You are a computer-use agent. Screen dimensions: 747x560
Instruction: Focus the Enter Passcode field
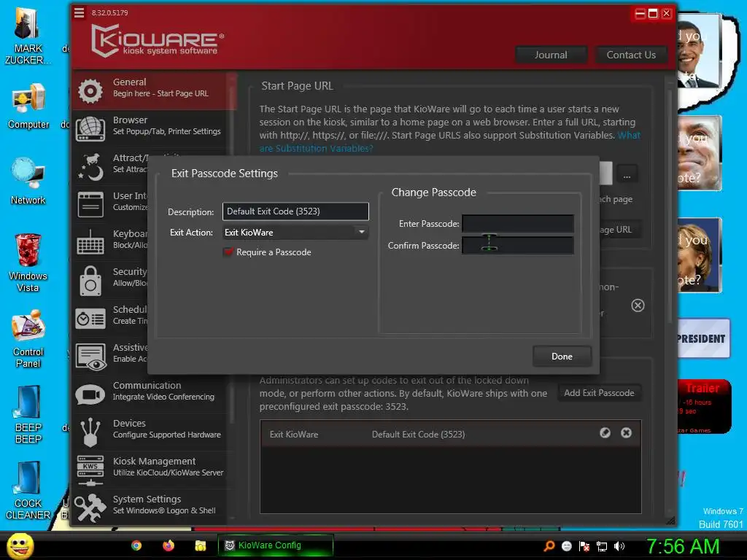pos(518,223)
